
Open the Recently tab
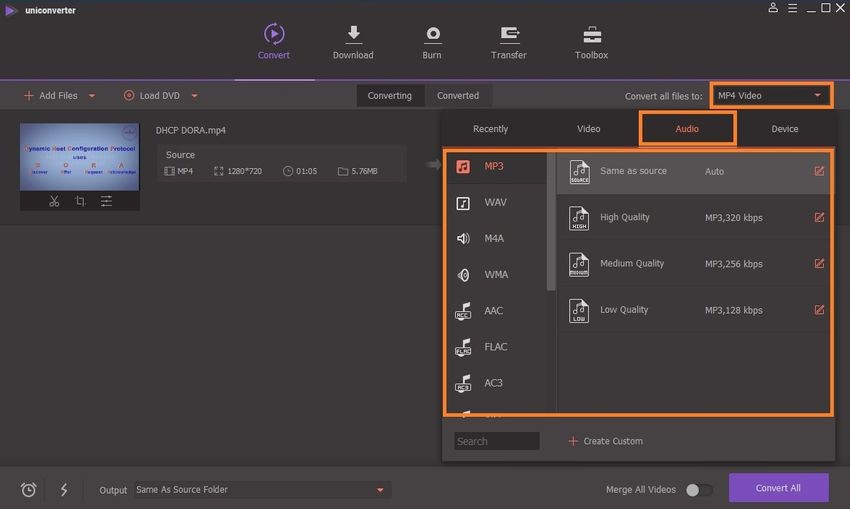coord(490,129)
